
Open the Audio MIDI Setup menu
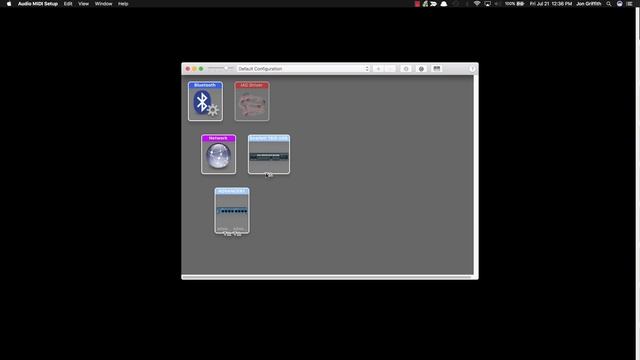(38, 4)
